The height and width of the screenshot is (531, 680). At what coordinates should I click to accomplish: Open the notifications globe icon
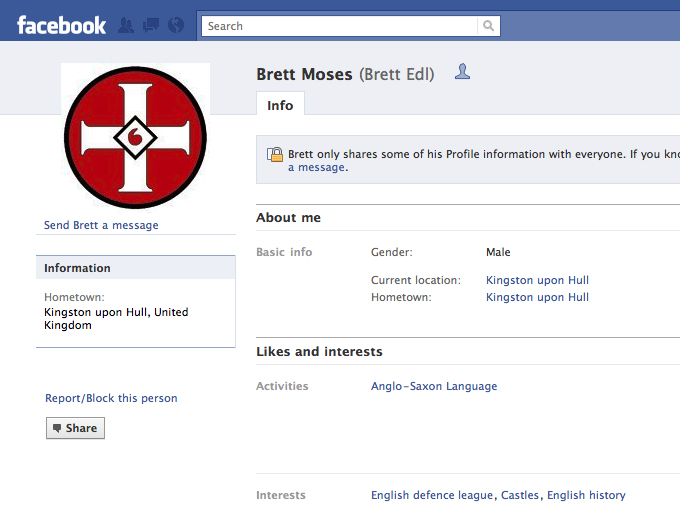[x=176, y=26]
